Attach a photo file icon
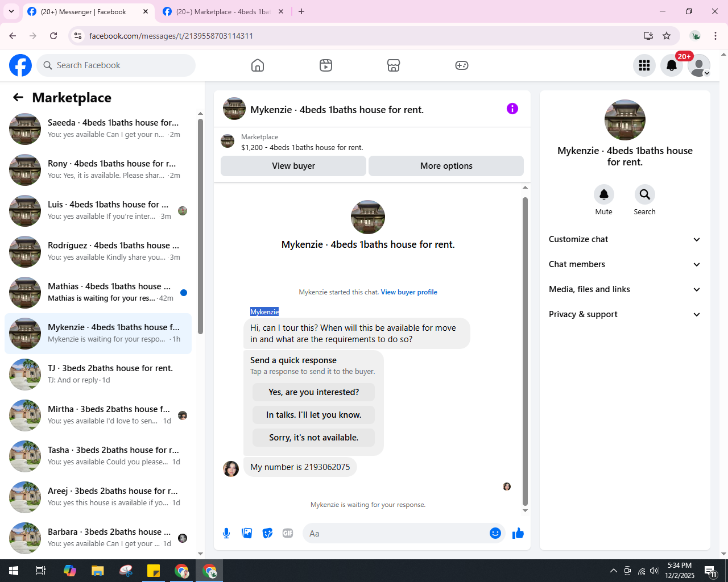 247,533
